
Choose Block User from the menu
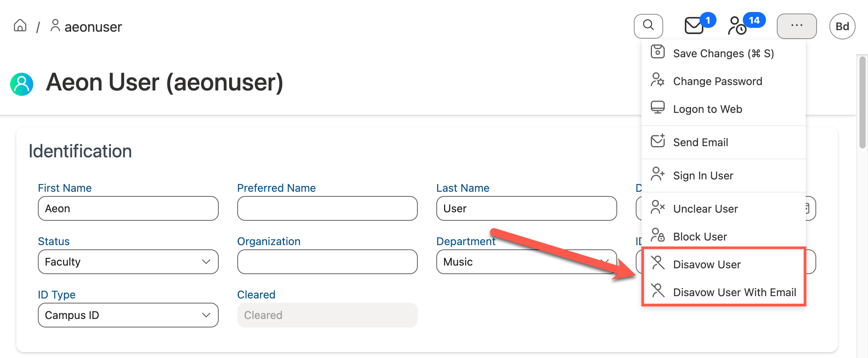click(700, 237)
